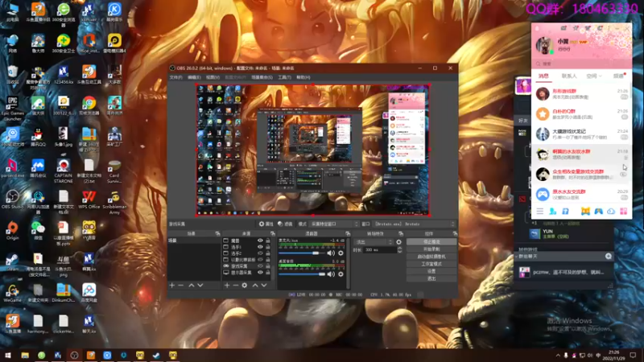The width and height of the screenshot is (644, 362).
Task: Open the 大镖游戏伏龙记 conversation in QQ
Action: pos(581,134)
